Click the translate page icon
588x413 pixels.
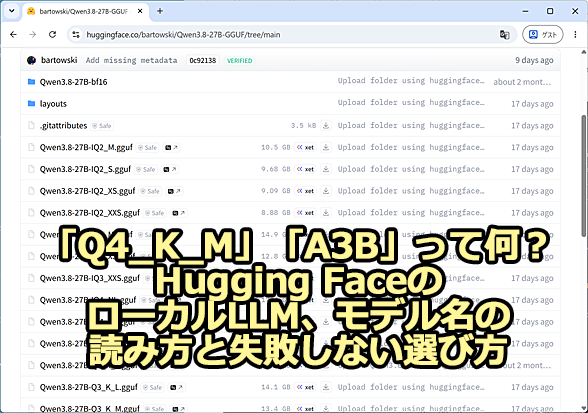click(504, 35)
